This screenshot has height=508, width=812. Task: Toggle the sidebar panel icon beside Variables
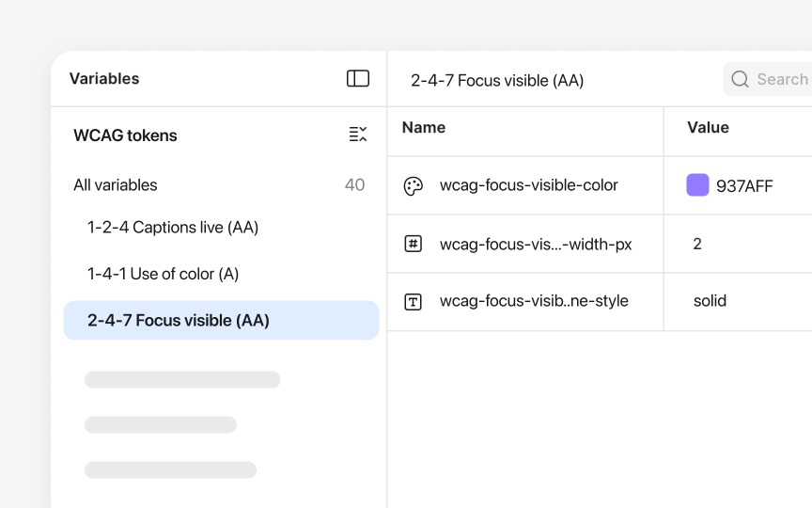(358, 79)
